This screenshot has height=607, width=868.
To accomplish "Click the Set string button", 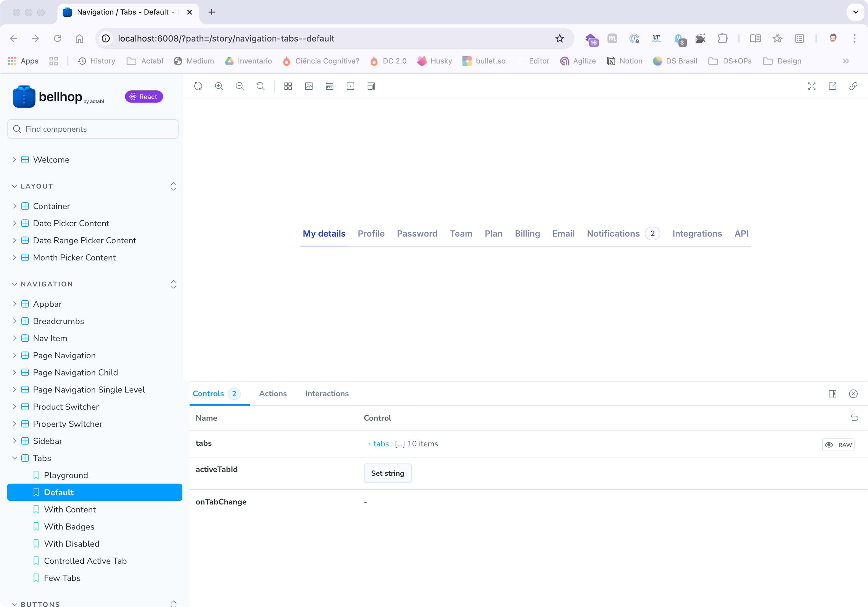I will tap(388, 473).
